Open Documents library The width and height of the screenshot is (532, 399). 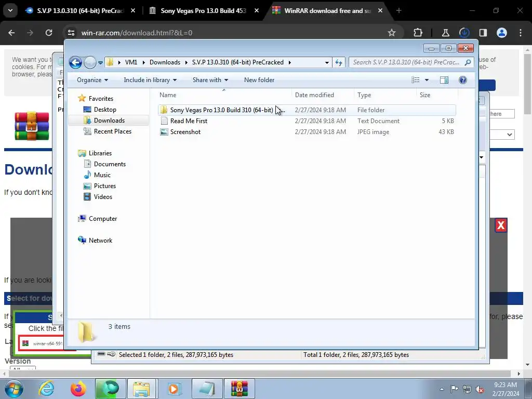110,164
